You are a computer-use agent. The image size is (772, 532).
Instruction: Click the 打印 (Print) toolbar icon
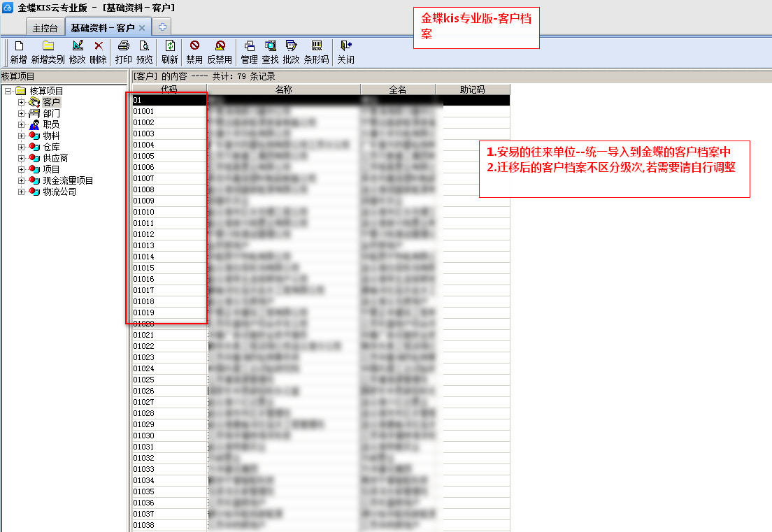pos(123,47)
